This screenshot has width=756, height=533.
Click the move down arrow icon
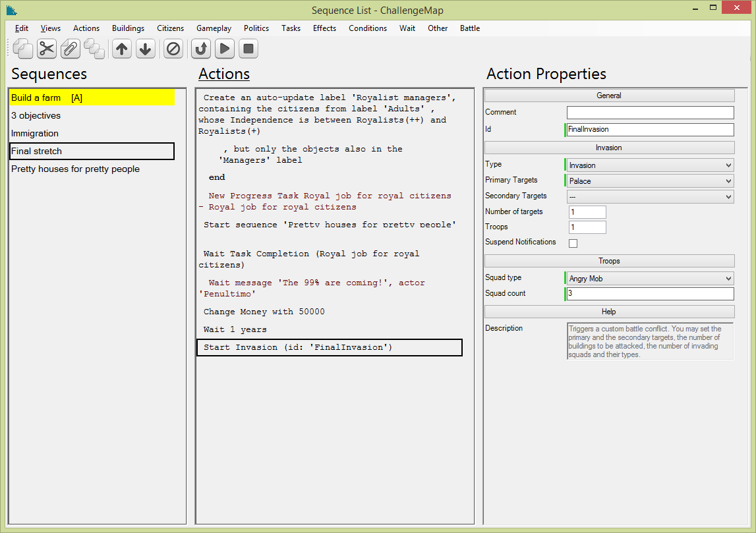(146, 49)
